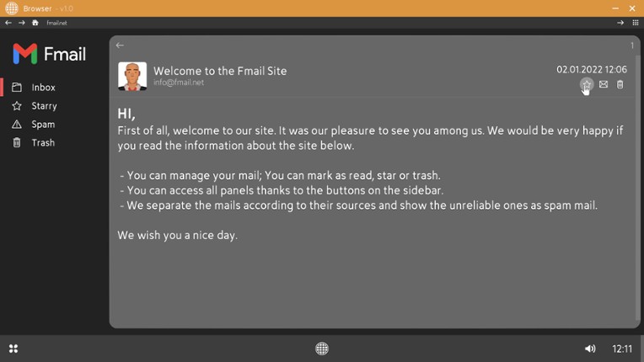Image resolution: width=644 pixels, height=362 pixels.
Task: Open the Starry folder
Action: tap(44, 106)
